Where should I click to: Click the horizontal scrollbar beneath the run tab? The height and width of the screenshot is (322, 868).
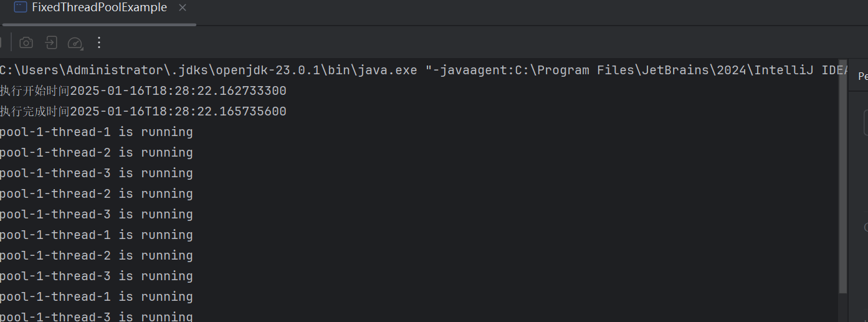click(98, 24)
